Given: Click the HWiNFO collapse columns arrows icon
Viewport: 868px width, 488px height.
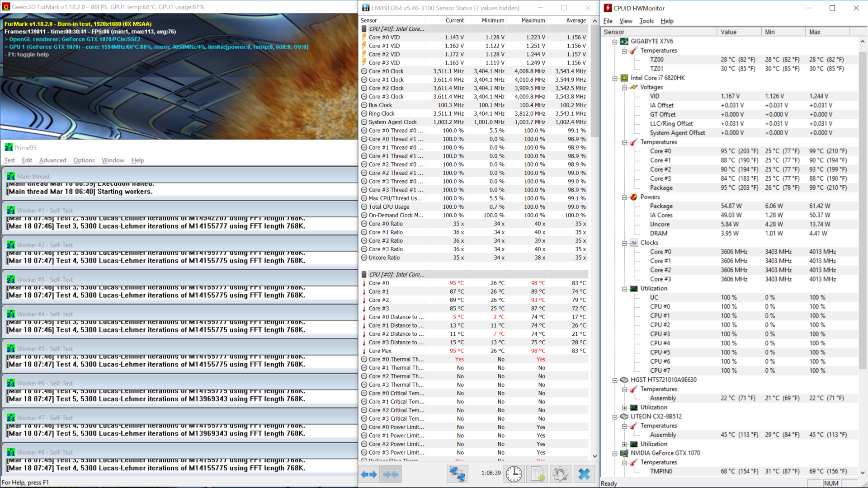Looking at the screenshot, I should 391,474.
